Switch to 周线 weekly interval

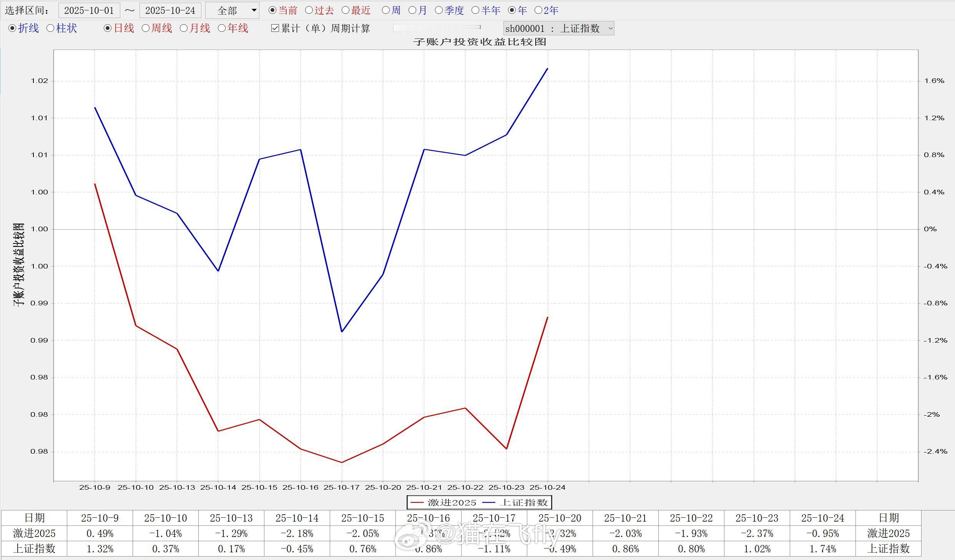pyautogui.click(x=146, y=28)
